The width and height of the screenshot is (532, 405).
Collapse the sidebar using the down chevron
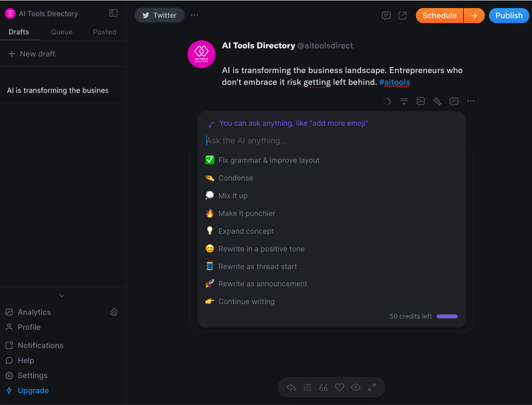(62, 295)
